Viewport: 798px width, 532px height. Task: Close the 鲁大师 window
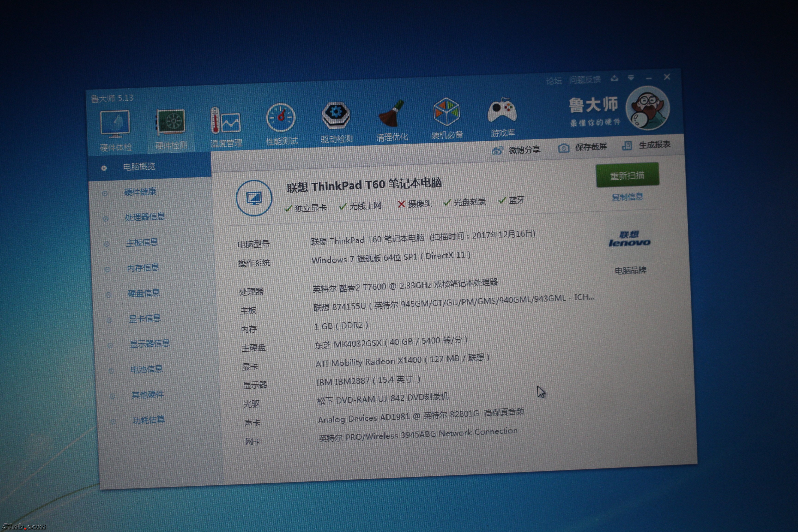(x=667, y=77)
